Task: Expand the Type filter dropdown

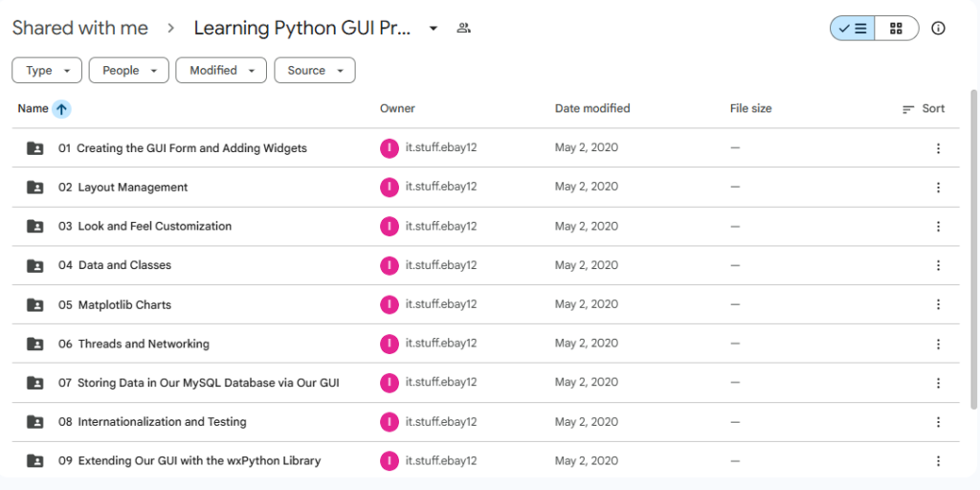Action: [46, 71]
